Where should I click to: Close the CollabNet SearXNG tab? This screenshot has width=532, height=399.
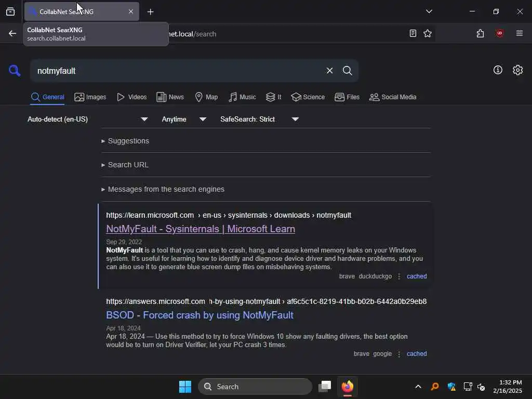(x=131, y=11)
